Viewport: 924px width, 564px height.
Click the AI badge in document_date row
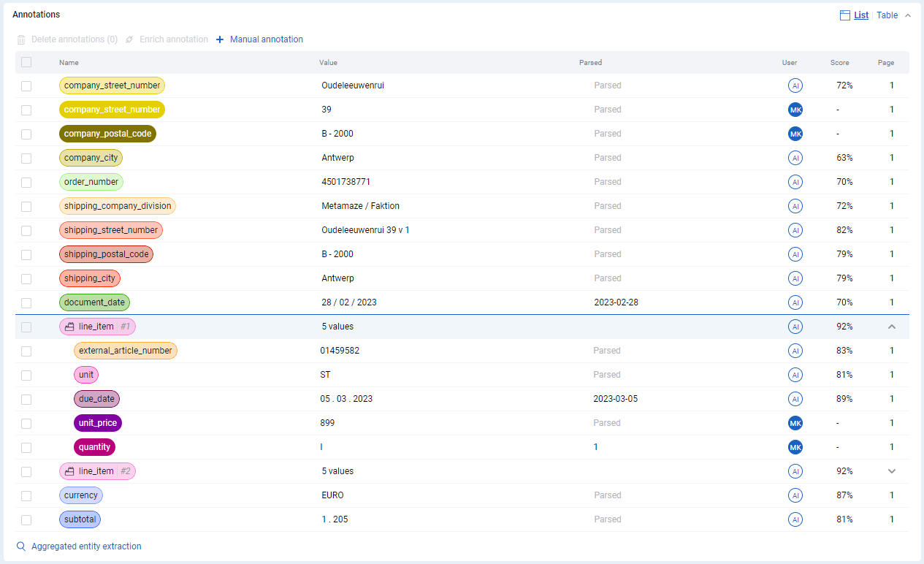coord(795,302)
